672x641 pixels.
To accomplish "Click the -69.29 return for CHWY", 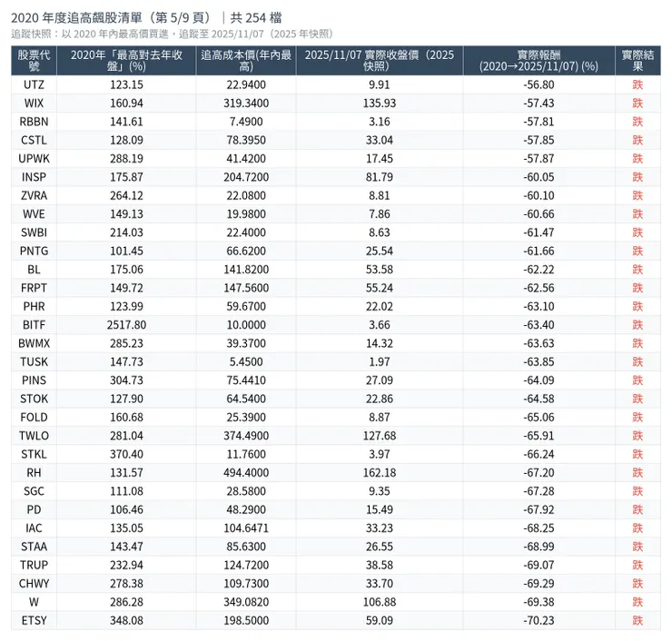I will [539, 584].
